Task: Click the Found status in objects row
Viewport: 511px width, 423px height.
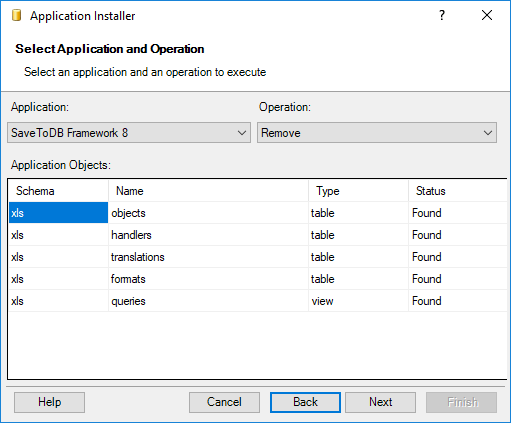Action: pos(458,213)
